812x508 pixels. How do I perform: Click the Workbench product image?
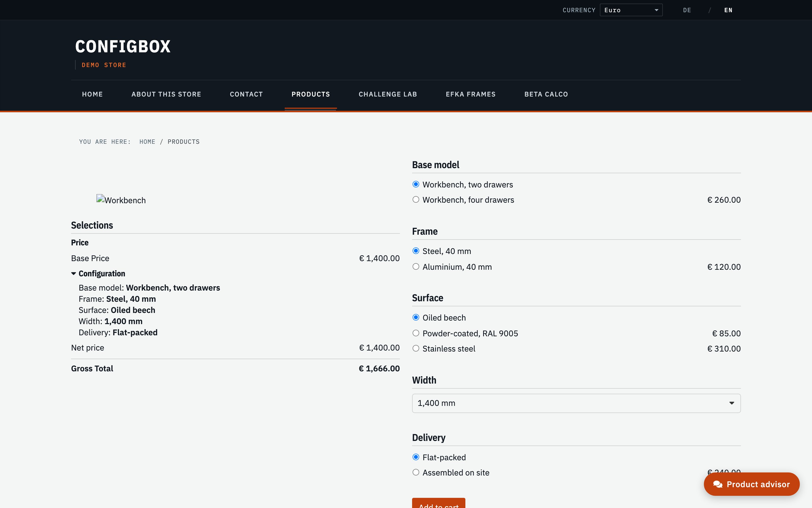(121, 200)
